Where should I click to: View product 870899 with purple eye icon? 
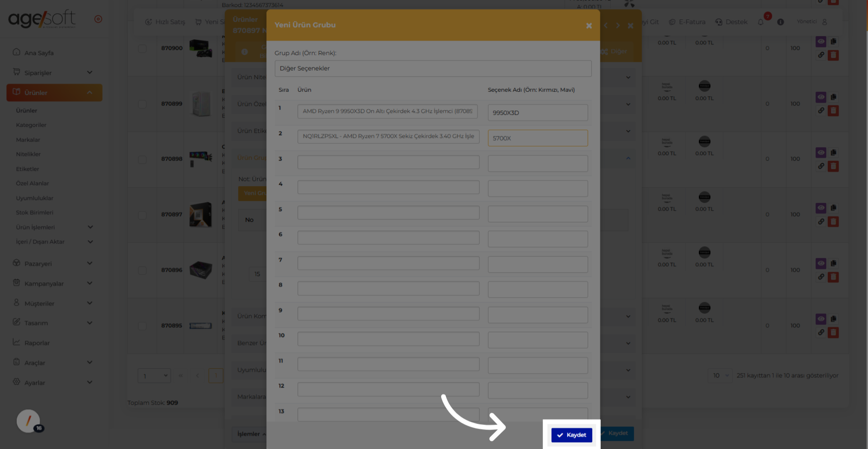point(821,97)
